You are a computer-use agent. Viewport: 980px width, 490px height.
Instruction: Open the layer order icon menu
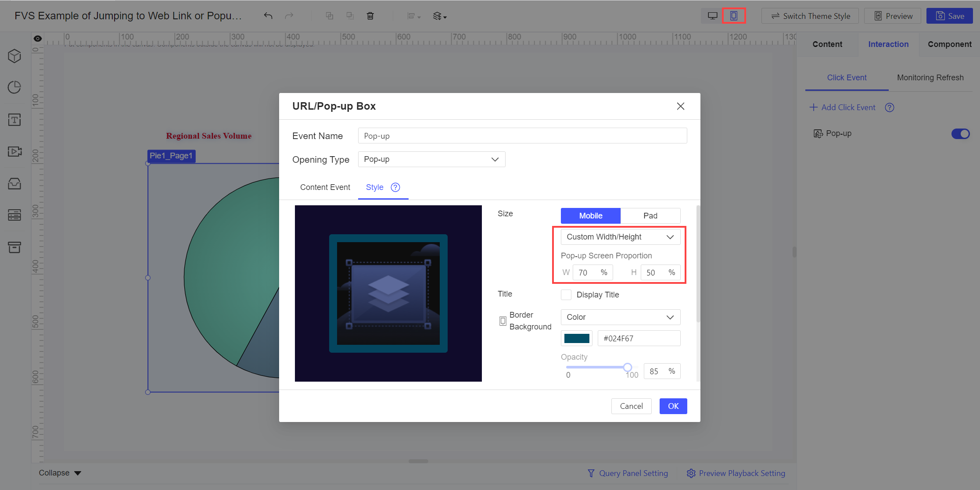click(439, 16)
